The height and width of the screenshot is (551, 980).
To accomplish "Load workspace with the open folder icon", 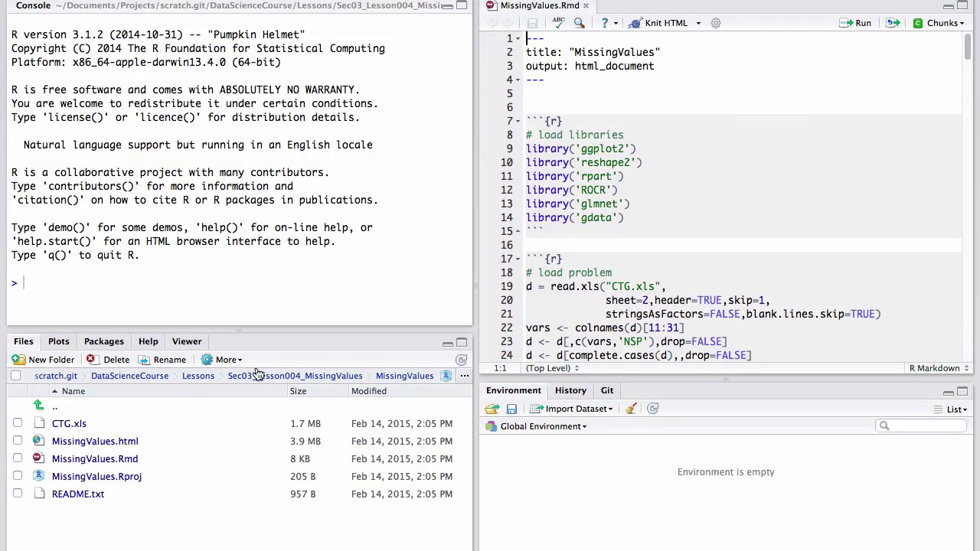I will click(492, 409).
